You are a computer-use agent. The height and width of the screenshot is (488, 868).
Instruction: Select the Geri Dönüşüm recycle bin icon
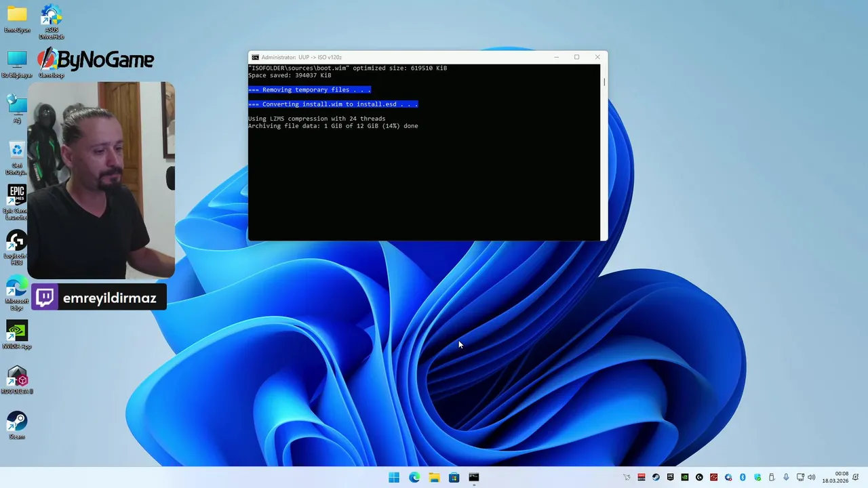(x=17, y=159)
